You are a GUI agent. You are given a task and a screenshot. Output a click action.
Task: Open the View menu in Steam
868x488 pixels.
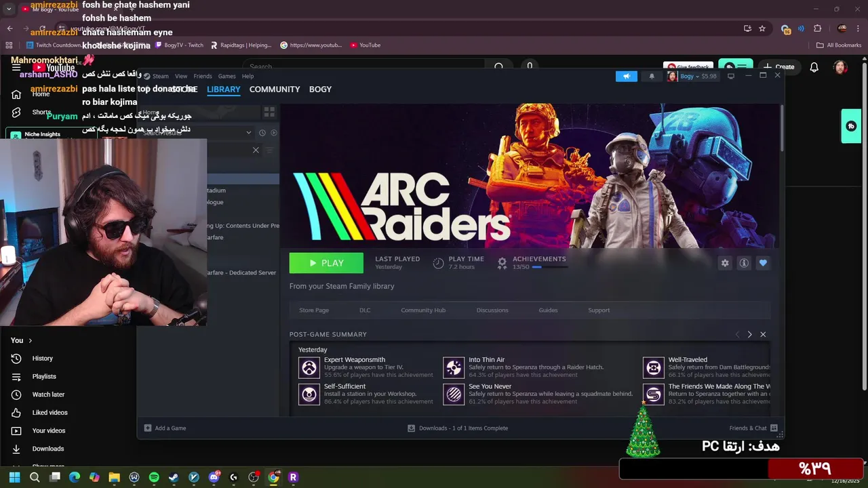click(x=181, y=76)
